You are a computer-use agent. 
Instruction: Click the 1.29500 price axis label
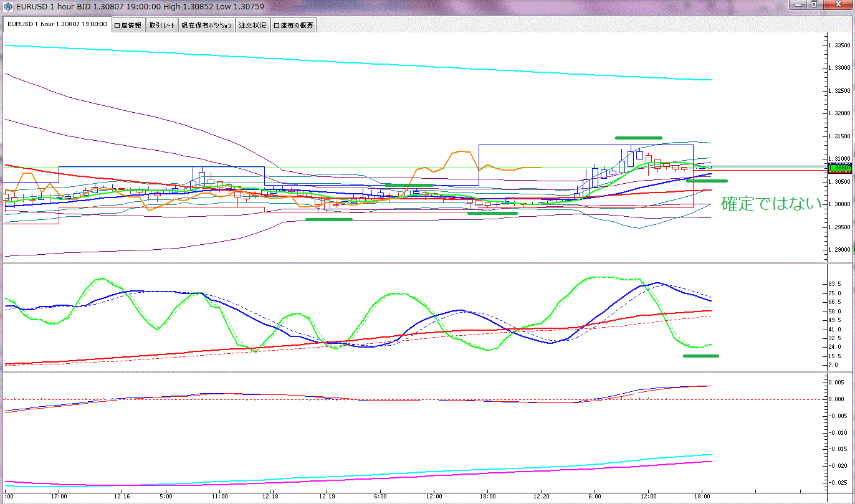pyautogui.click(x=839, y=227)
